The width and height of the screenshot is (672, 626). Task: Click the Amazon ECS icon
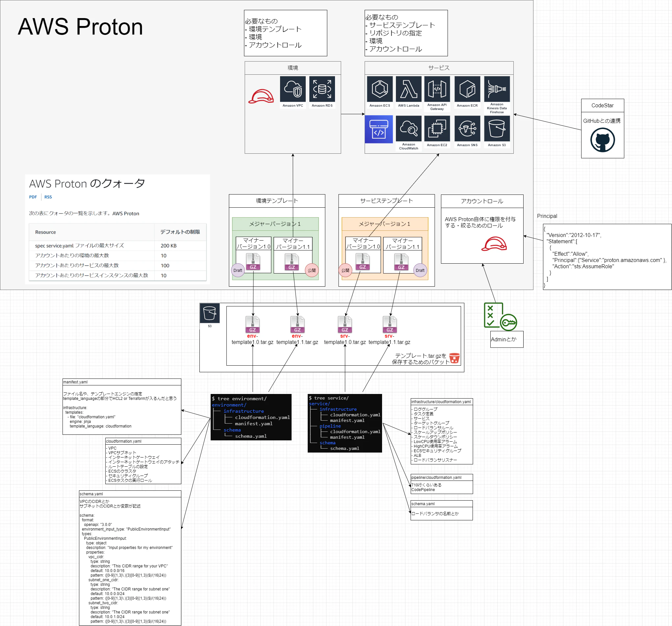coord(380,89)
